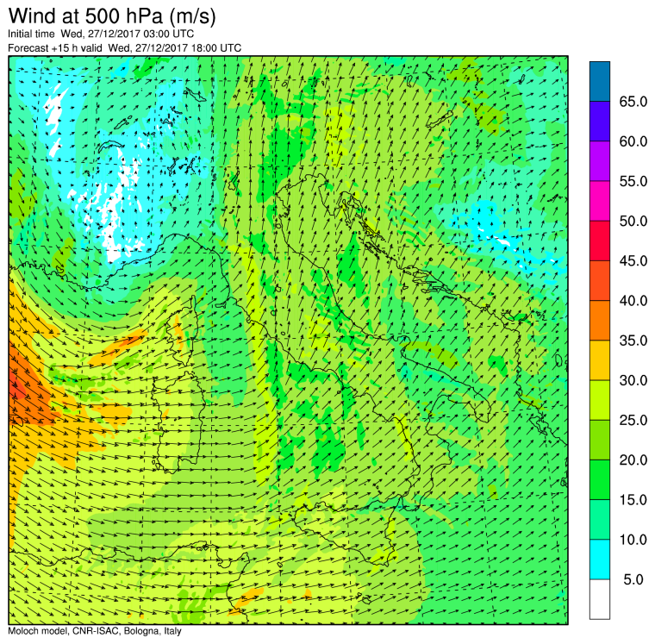The height and width of the screenshot is (644, 655).
Task: Click the 25.0 scale label
Action: (x=633, y=420)
